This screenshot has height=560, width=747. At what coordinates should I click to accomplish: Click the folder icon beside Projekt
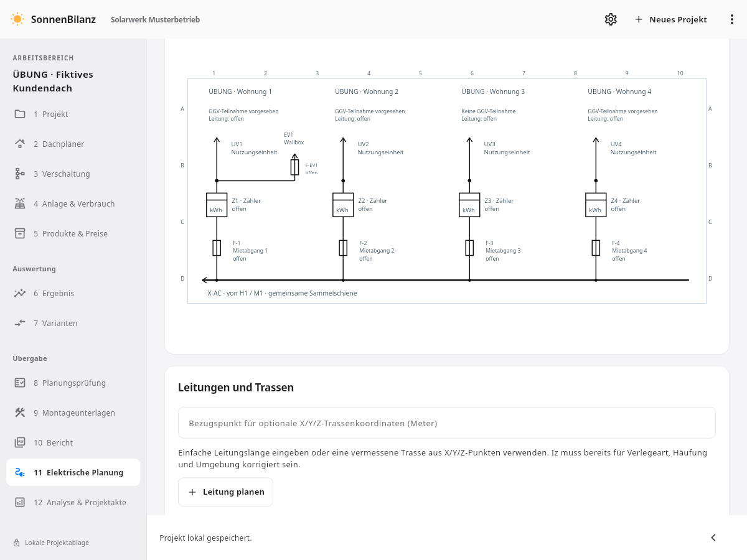(x=20, y=114)
